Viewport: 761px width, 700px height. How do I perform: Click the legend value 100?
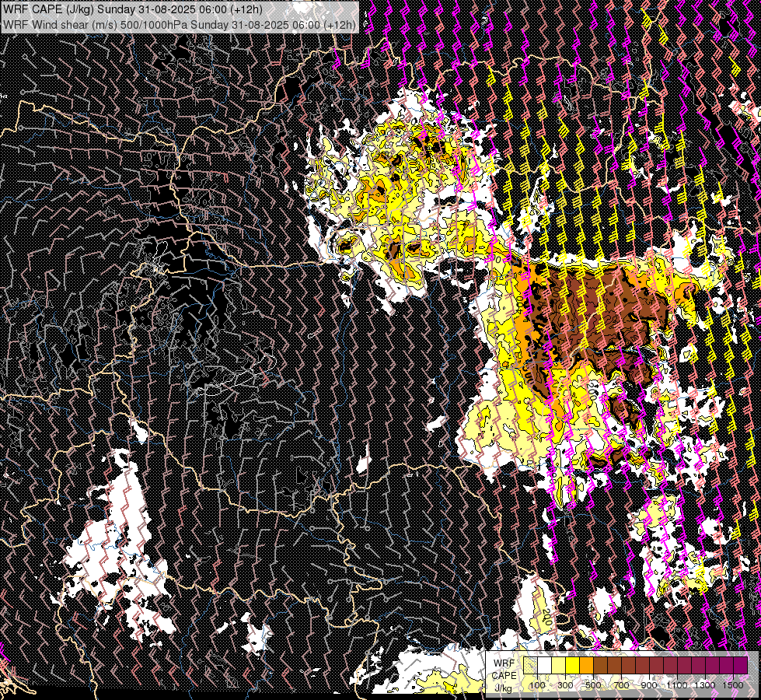537,685
